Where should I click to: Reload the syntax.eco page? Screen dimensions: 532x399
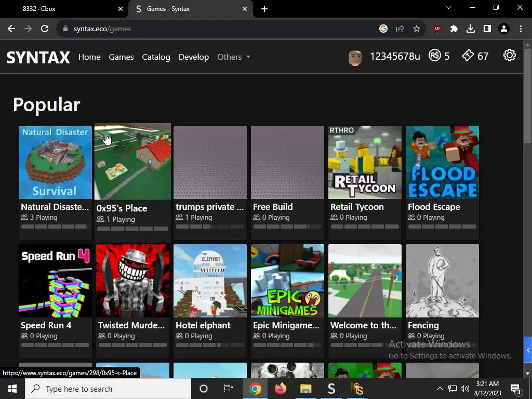point(45,29)
